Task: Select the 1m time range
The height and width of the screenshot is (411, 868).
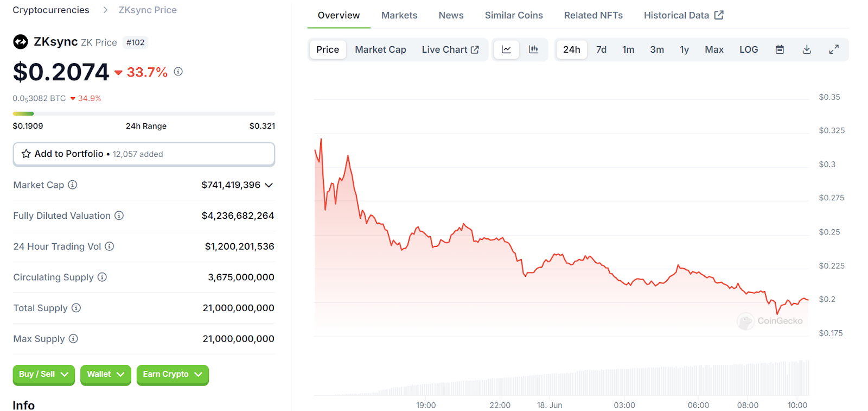Action: click(x=628, y=49)
